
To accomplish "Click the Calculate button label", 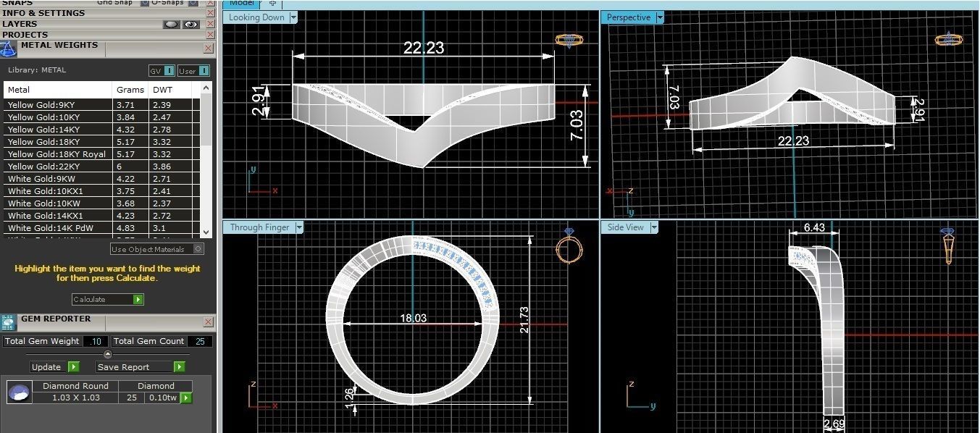I will 89,299.
